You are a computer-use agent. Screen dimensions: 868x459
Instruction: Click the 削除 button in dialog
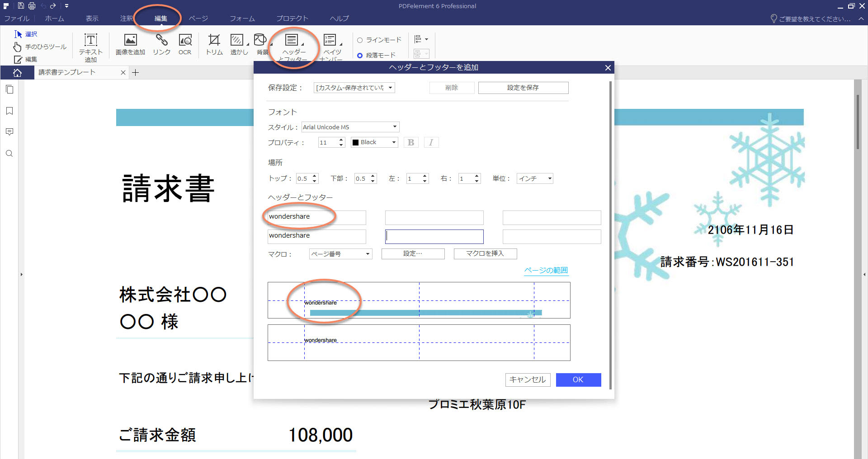(452, 88)
